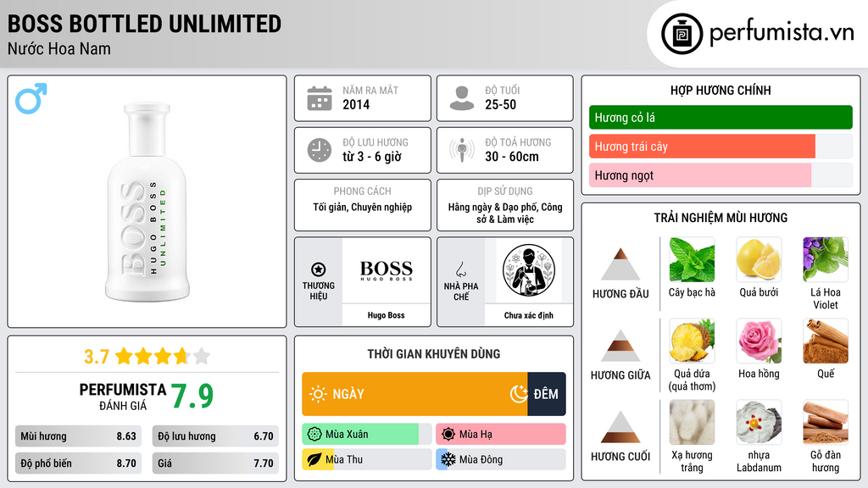
Task: Click the Hương đầu pyramid icon
Action: click(x=620, y=264)
